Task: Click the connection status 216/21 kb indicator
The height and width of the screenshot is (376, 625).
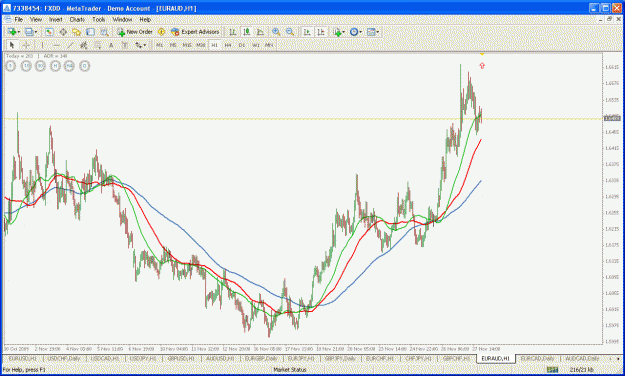Action: (x=582, y=370)
